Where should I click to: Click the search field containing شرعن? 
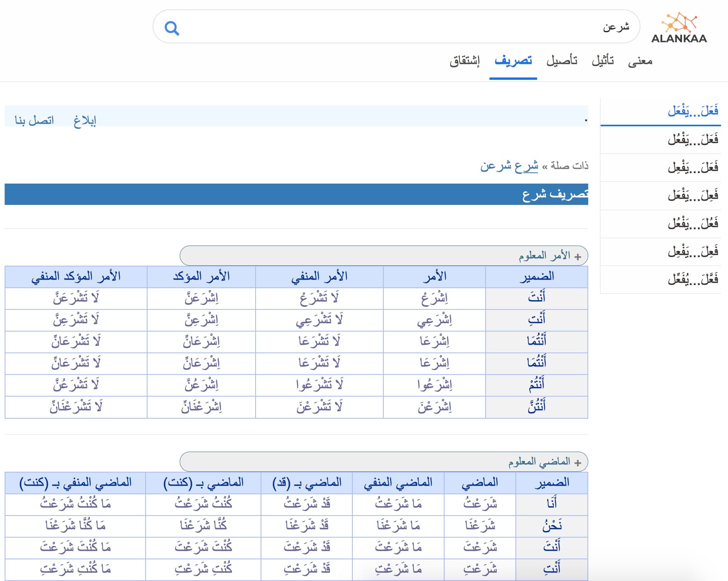pyautogui.click(x=396, y=26)
